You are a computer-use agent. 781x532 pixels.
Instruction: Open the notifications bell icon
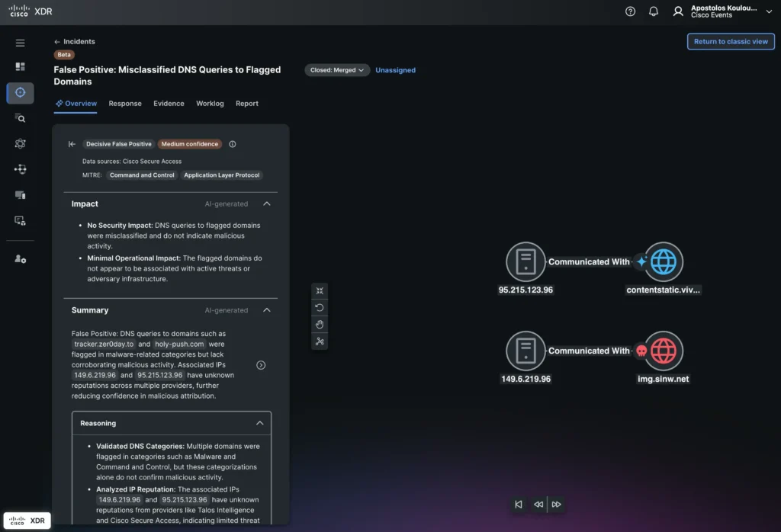click(654, 11)
